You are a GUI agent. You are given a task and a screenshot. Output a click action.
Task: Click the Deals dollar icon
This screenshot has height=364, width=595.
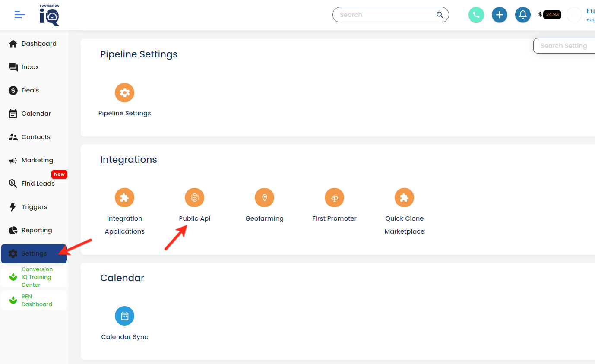(x=13, y=90)
